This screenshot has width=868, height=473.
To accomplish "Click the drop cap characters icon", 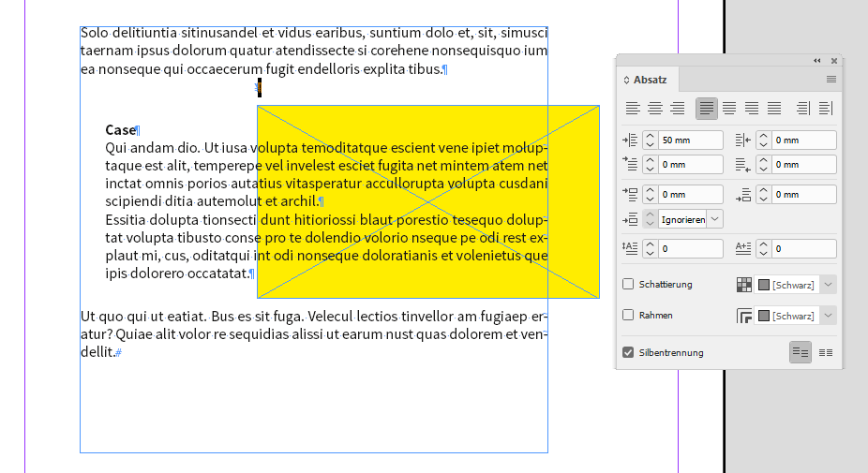I will point(743,248).
